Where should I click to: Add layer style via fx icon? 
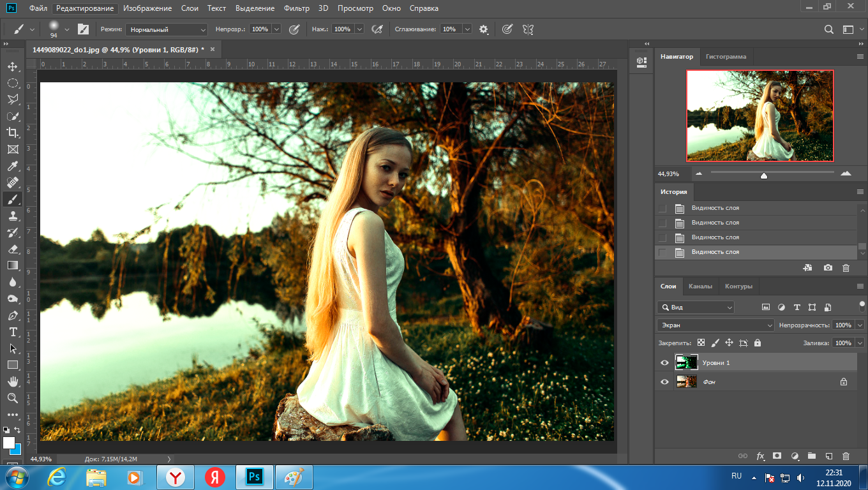760,456
